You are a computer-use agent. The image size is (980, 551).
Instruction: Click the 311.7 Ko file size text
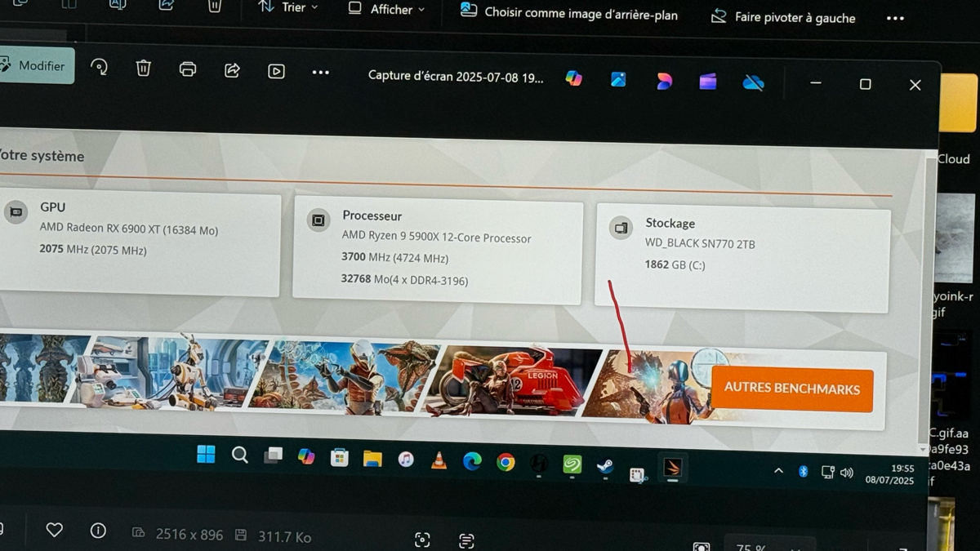tap(284, 537)
